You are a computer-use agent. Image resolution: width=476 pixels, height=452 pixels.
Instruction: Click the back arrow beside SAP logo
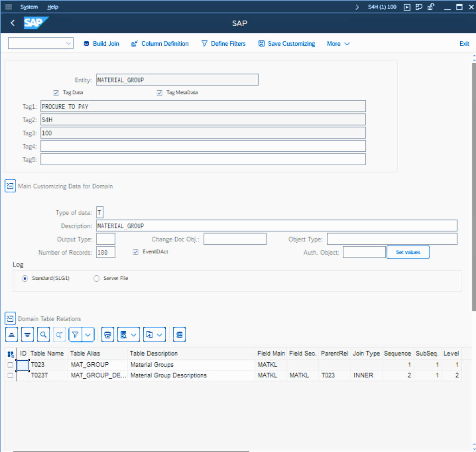13,23
